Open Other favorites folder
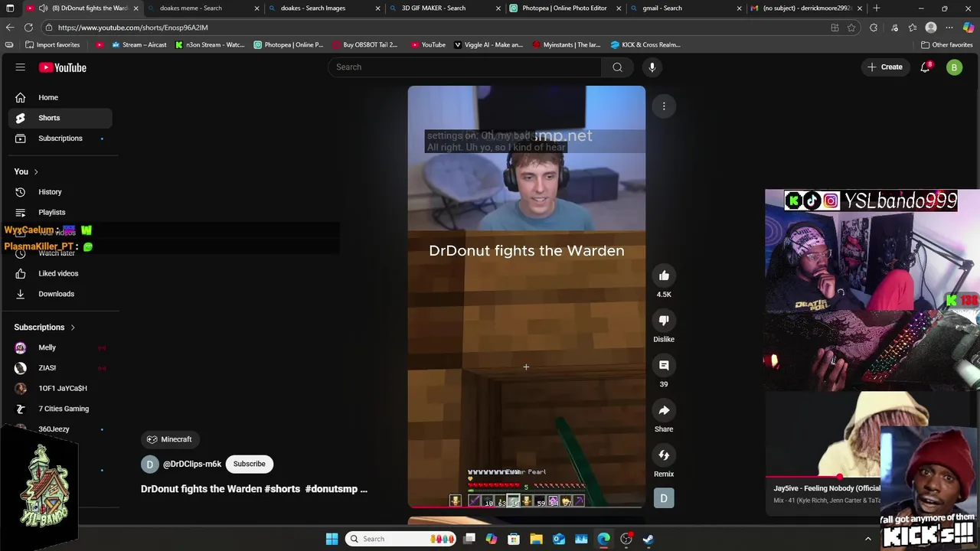Image resolution: width=980 pixels, height=551 pixels. (x=946, y=45)
